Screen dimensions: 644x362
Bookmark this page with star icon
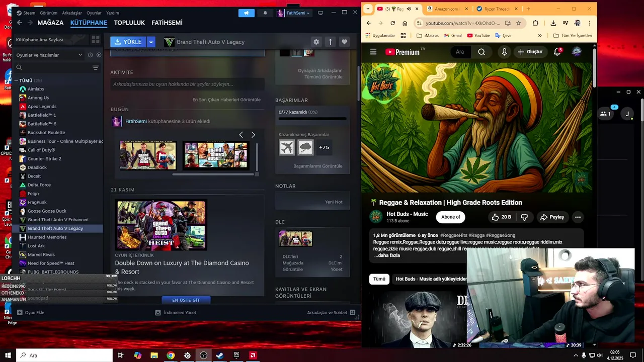click(x=519, y=23)
